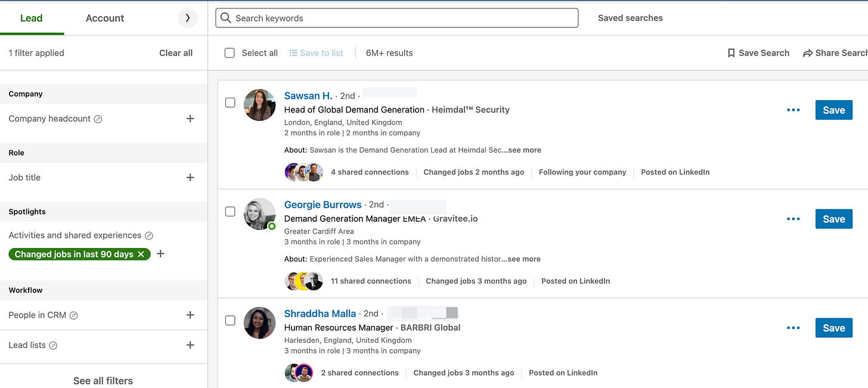Click People in CRM info icon

[74, 315]
